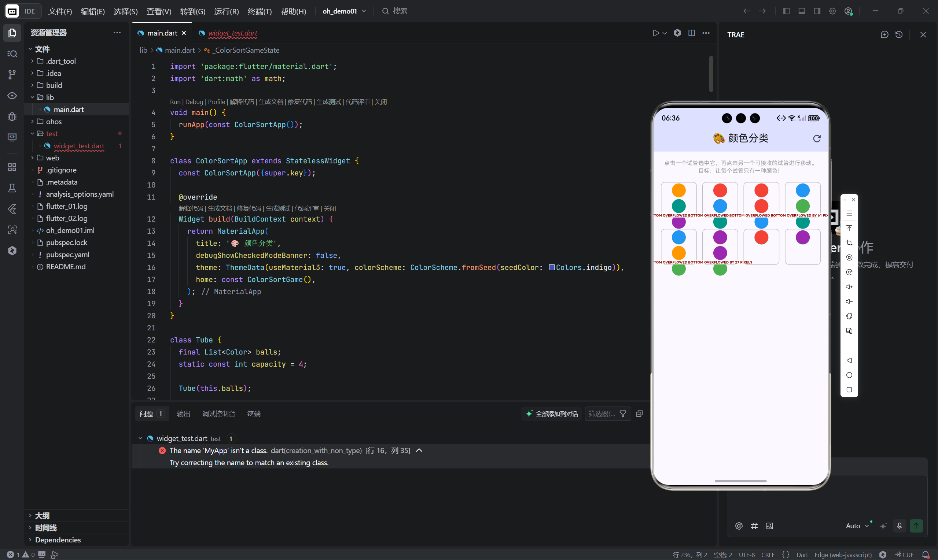This screenshot has height=560, width=938.
Task: Open the Source Control view in activity bar
Action: click(x=12, y=74)
